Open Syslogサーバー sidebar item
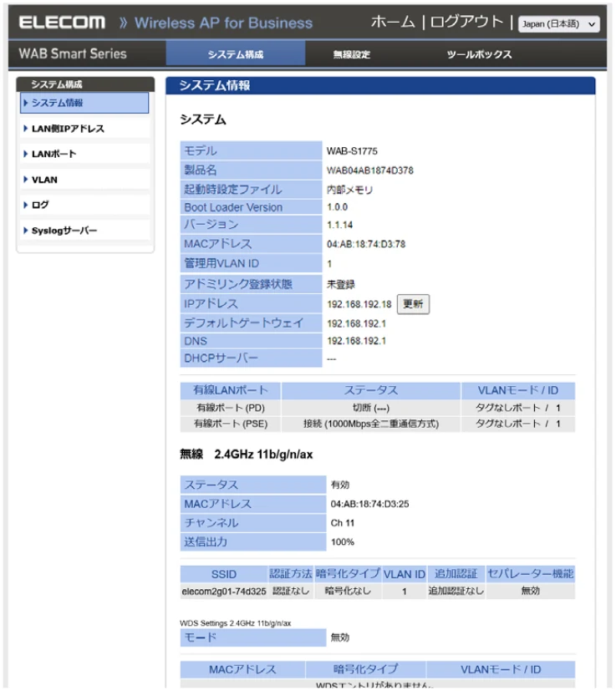616x691 pixels. (x=84, y=231)
